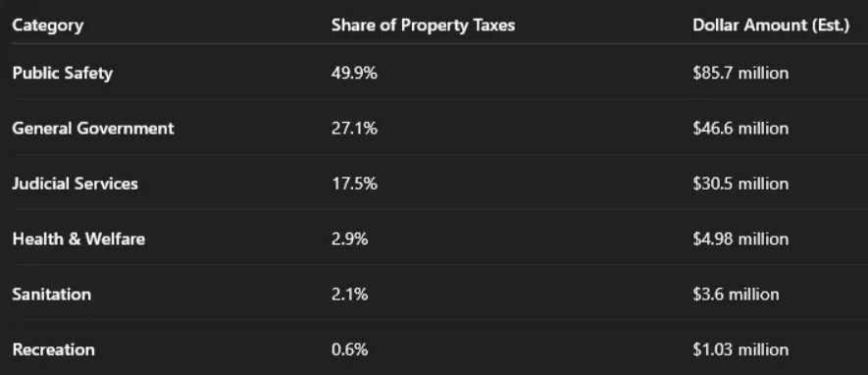Click the 0.6% share value

349,350
